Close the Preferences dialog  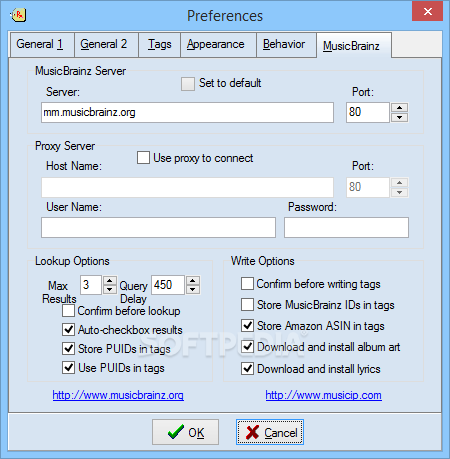pos(427,12)
